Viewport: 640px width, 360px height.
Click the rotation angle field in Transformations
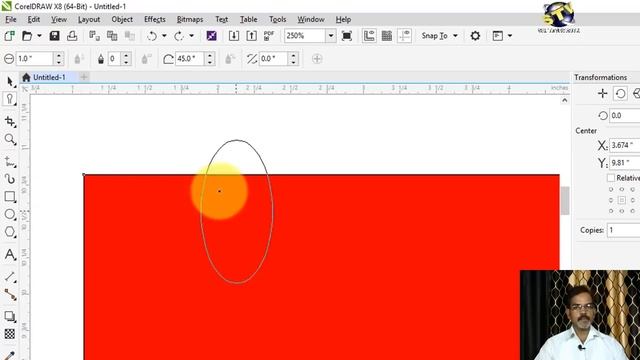click(x=625, y=116)
